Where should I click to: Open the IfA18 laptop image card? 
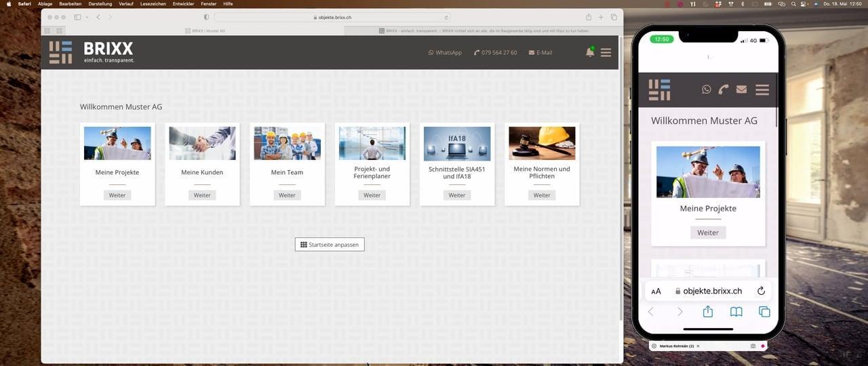click(457, 143)
